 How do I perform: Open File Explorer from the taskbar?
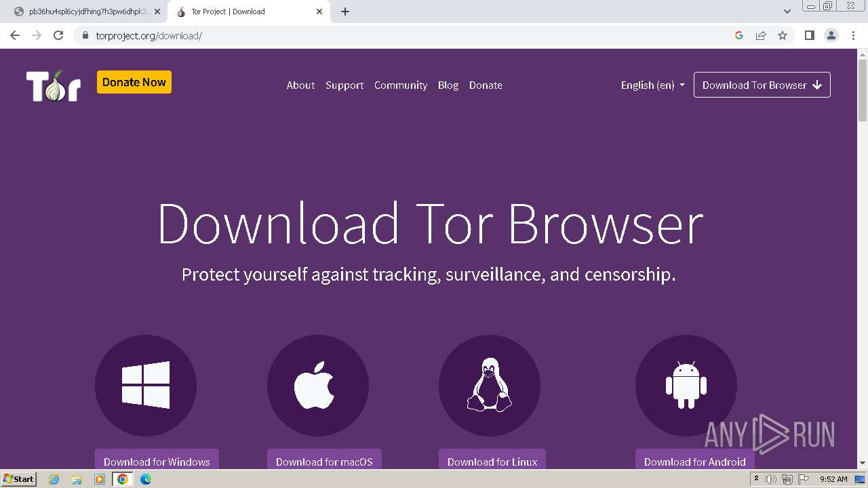coord(77,479)
